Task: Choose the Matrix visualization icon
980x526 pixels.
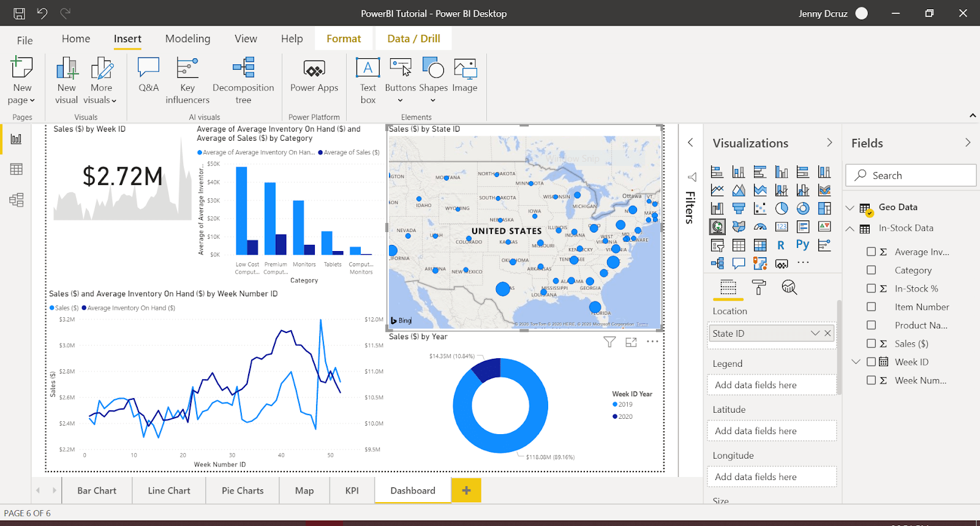Action: pos(760,246)
